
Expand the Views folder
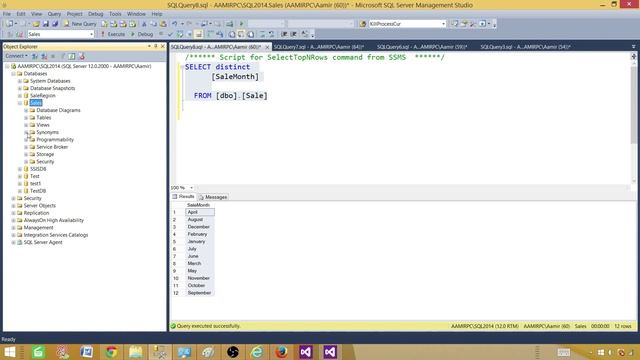pos(26,125)
